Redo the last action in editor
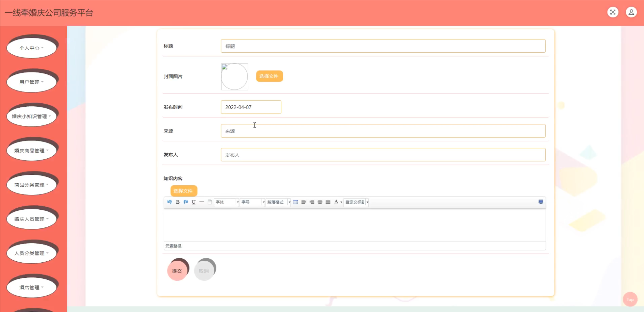The width and height of the screenshot is (644, 312). pos(186,202)
